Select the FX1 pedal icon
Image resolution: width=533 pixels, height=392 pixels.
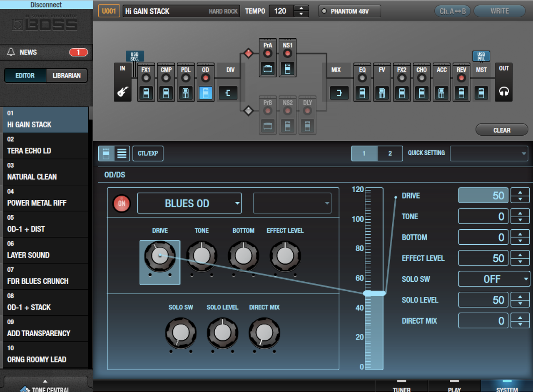[x=146, y=93]
